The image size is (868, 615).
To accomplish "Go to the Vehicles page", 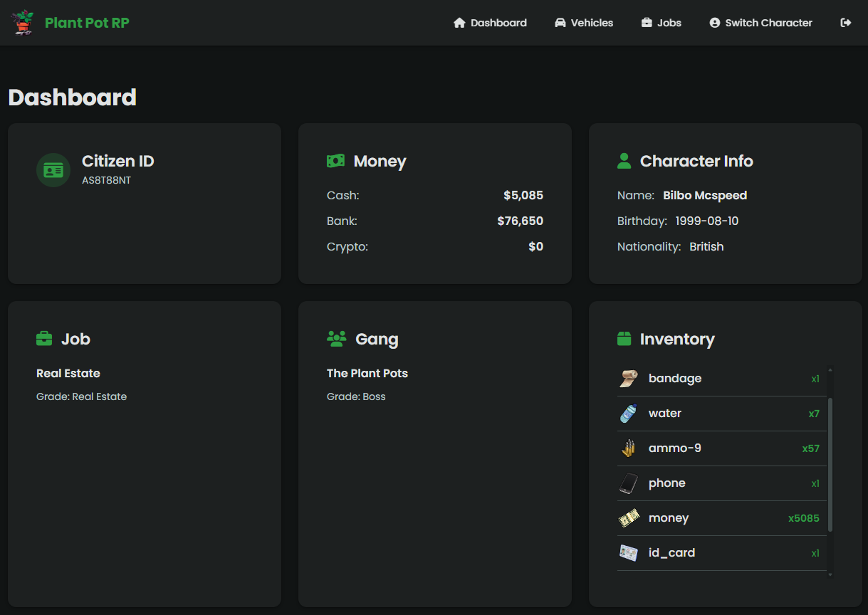I will [584, 23].
